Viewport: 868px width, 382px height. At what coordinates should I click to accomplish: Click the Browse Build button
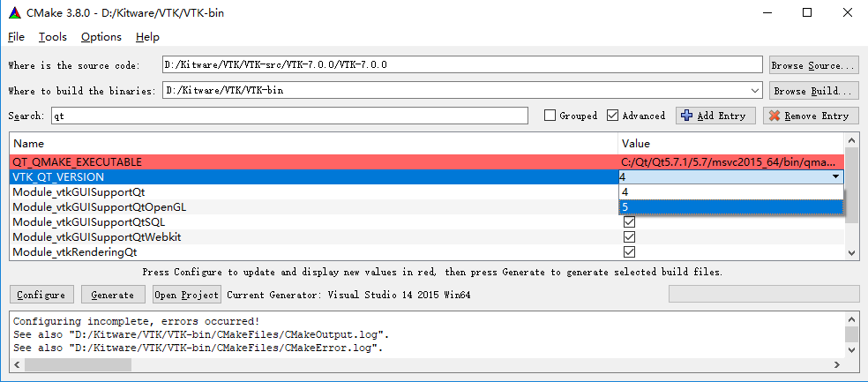point(813,91)
